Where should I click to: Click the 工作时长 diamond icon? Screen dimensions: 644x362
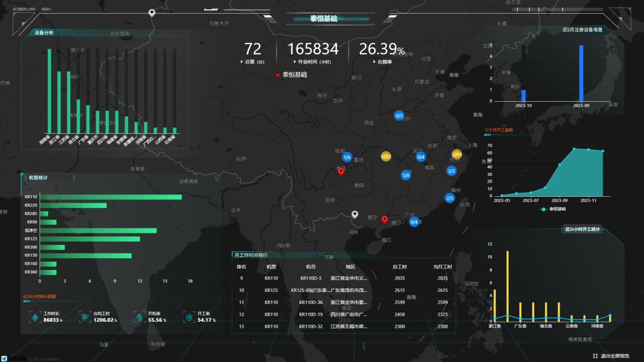pos(35,317)
